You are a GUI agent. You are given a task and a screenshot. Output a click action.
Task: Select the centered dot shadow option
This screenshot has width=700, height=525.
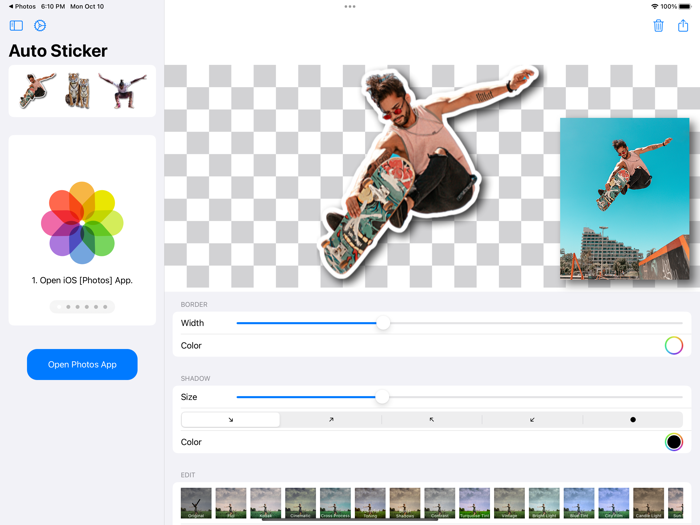633,420
